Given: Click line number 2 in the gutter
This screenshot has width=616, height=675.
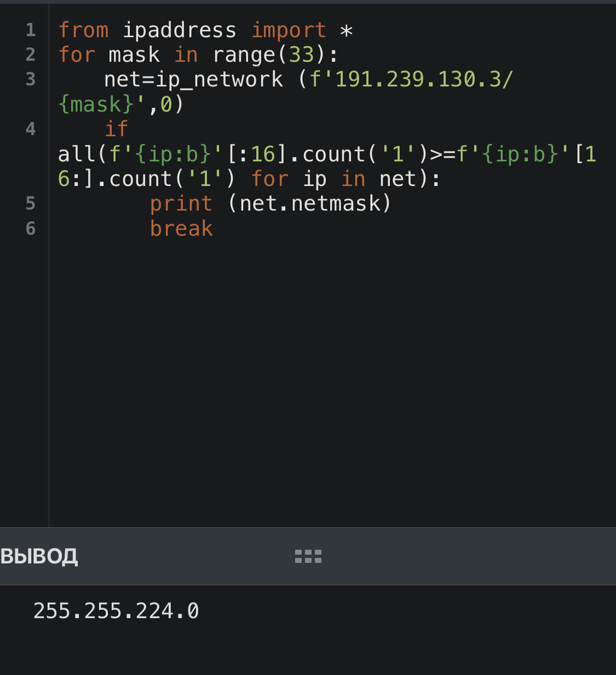Looking at the screenshot, I should [x=30, y=55].
